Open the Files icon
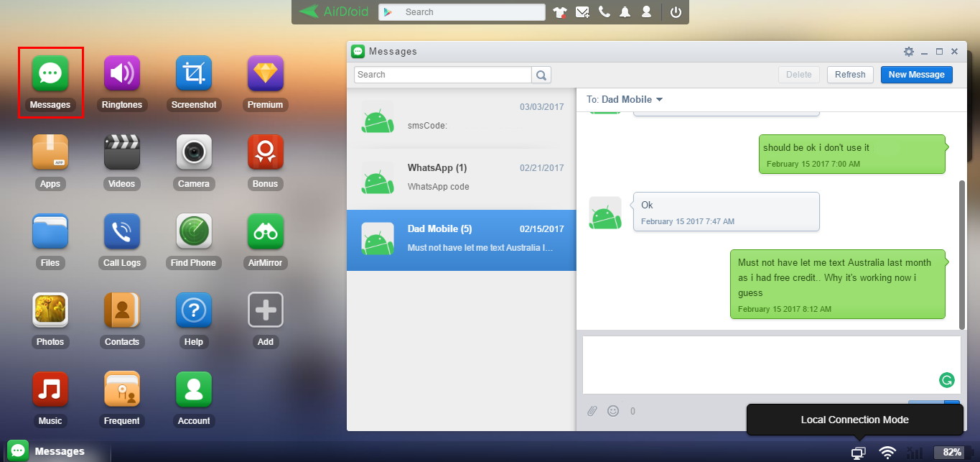This screenshot has height=462, width=980. [50, 231]
